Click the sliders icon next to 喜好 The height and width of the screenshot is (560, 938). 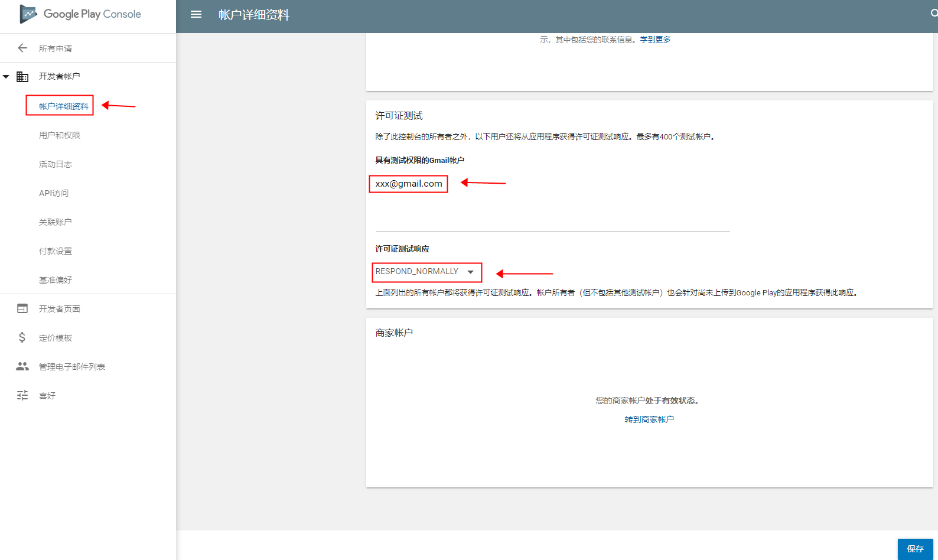point(22,395)
